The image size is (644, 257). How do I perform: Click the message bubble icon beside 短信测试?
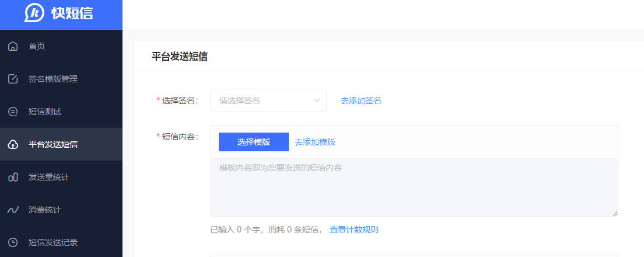tap(13, 112)
